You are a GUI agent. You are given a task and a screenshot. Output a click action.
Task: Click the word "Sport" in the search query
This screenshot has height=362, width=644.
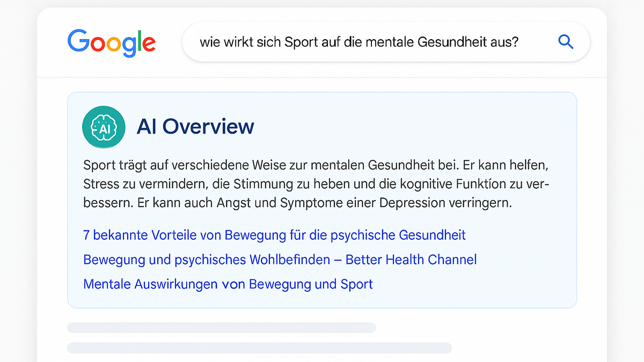pos(297,42)
